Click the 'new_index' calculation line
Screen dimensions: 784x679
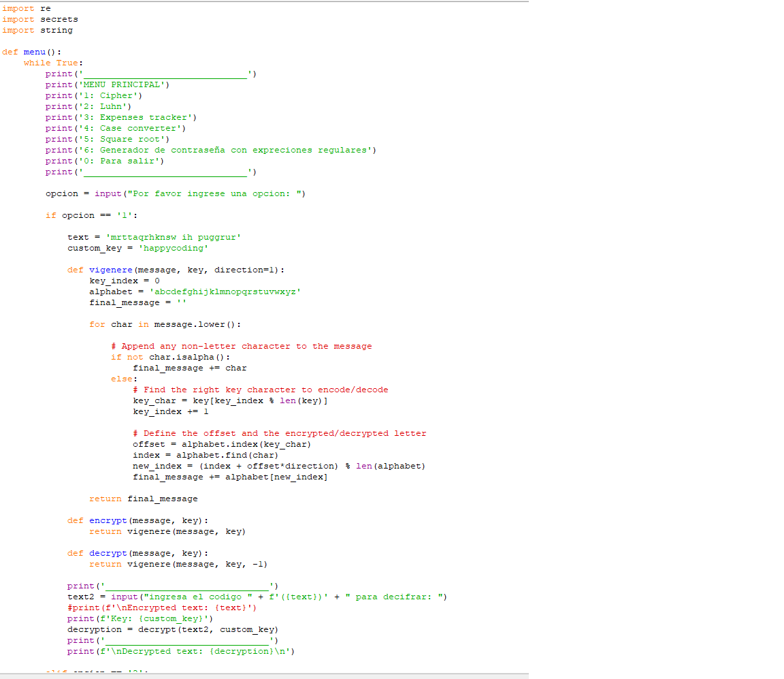[279, 466]
